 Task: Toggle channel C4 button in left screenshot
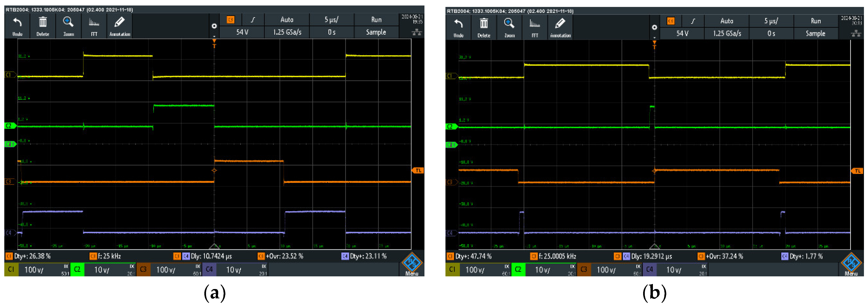pos(209,269)
